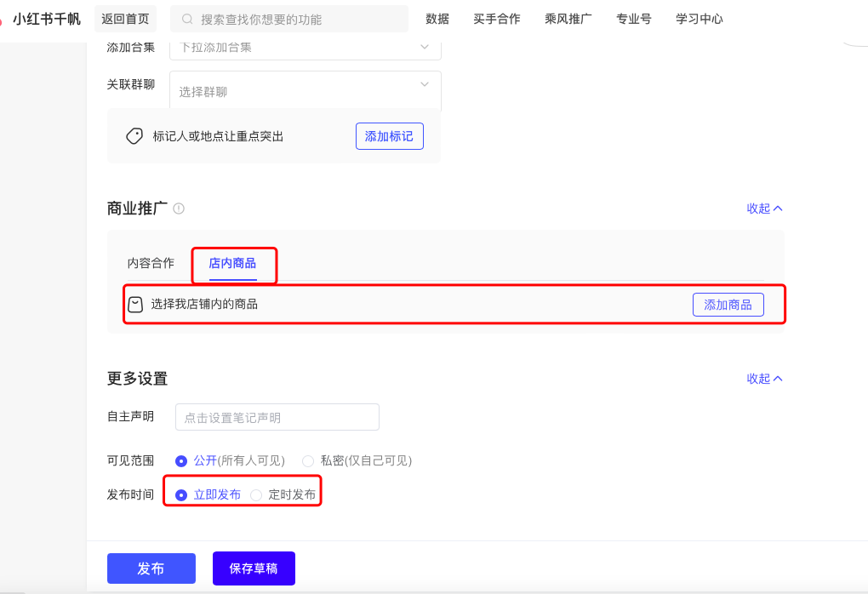Image resolution: width=868 pixels, height=594 pixels.
Task: Click the tag icon beside 标记人或地点让重点突出
Action: [x=134, y=136]
